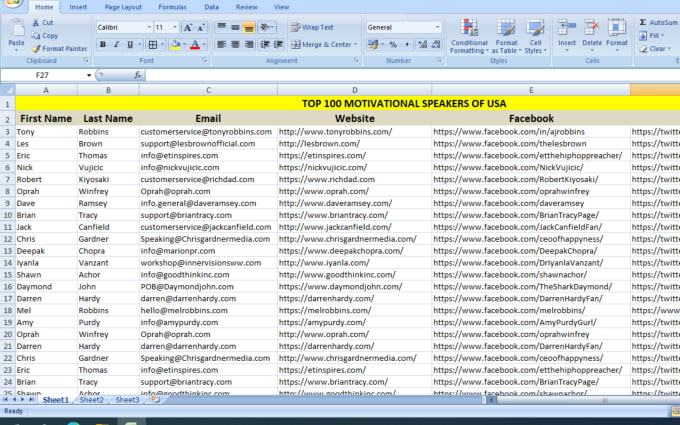Screen dimensions: 680x425
Task: Toggle Underline formatting
Action: coord(130,44)
